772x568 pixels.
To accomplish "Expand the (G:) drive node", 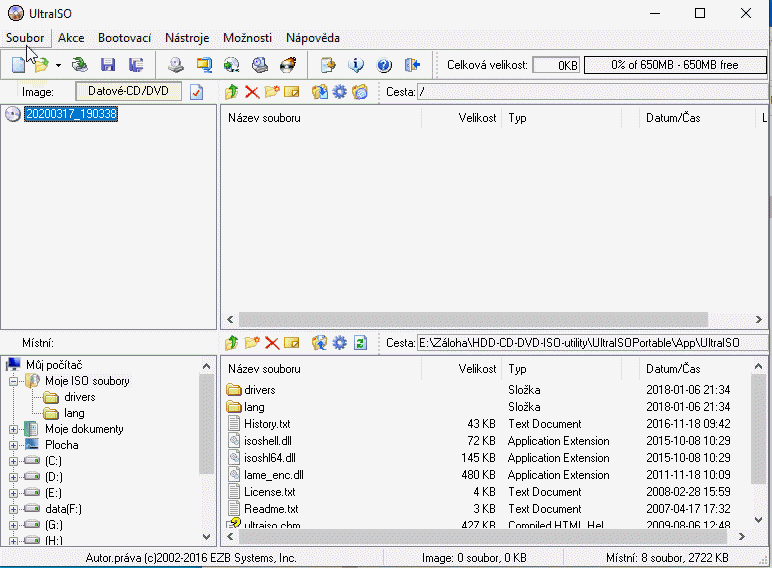I will [x=14, y=525].
